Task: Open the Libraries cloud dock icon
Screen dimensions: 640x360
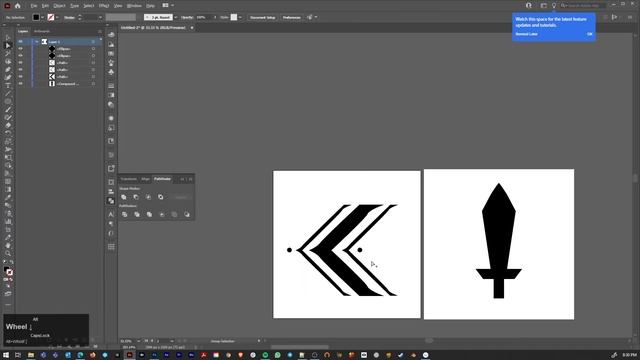Action: [111, 35]
